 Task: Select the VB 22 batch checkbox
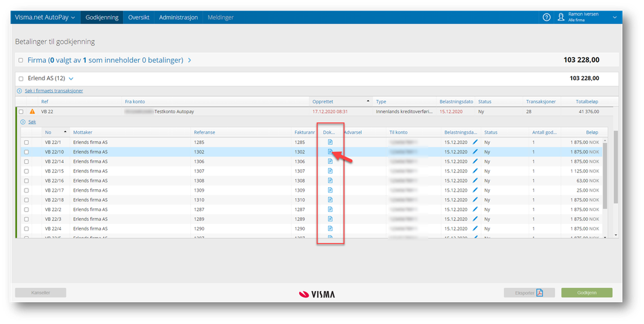coord(21,112)
